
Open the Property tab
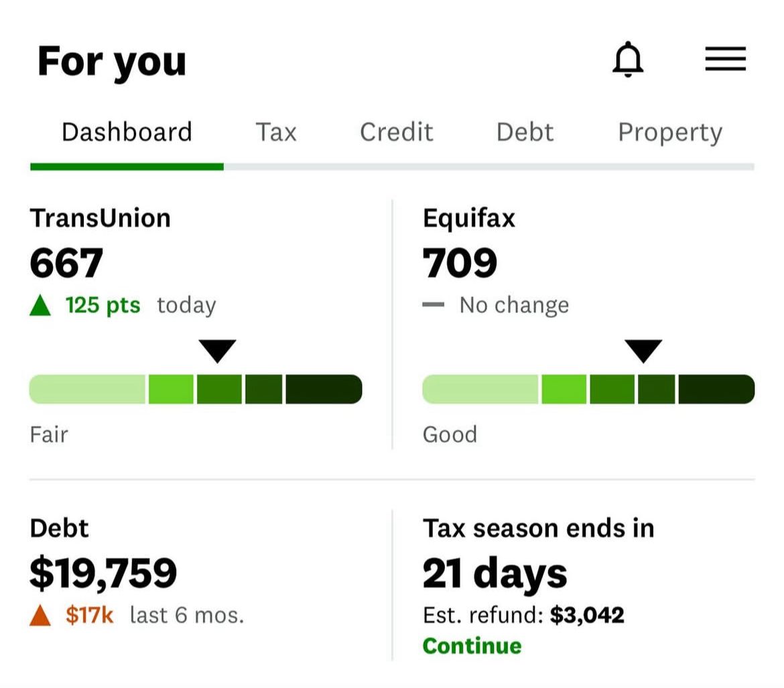pos(669,132)
